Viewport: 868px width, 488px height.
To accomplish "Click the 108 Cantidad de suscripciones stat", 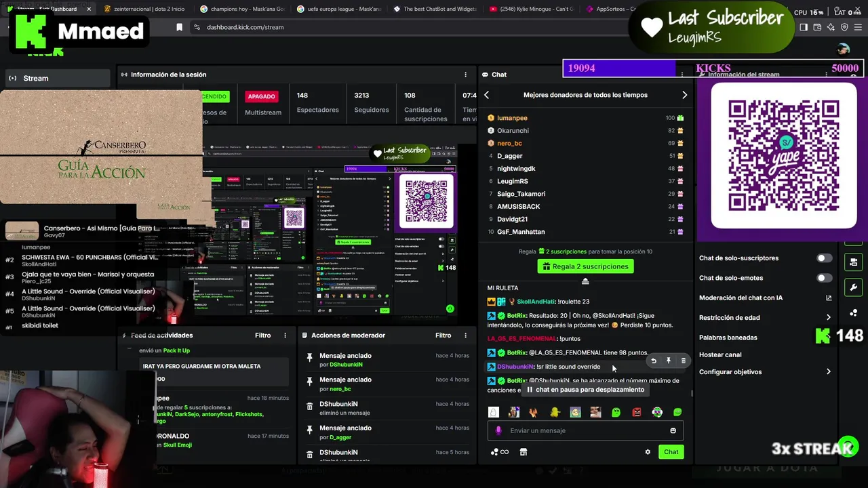I will point(426,106).
